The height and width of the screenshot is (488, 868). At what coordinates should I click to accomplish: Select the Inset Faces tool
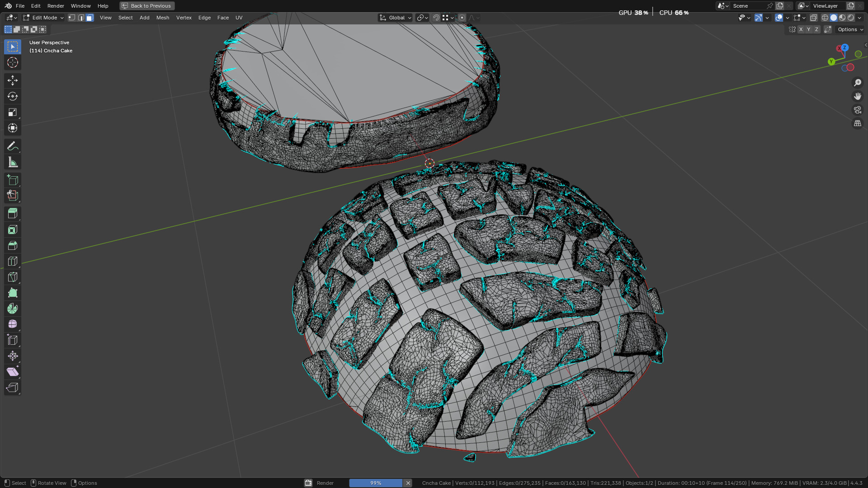pyautogui.click(x=13, y=230)
